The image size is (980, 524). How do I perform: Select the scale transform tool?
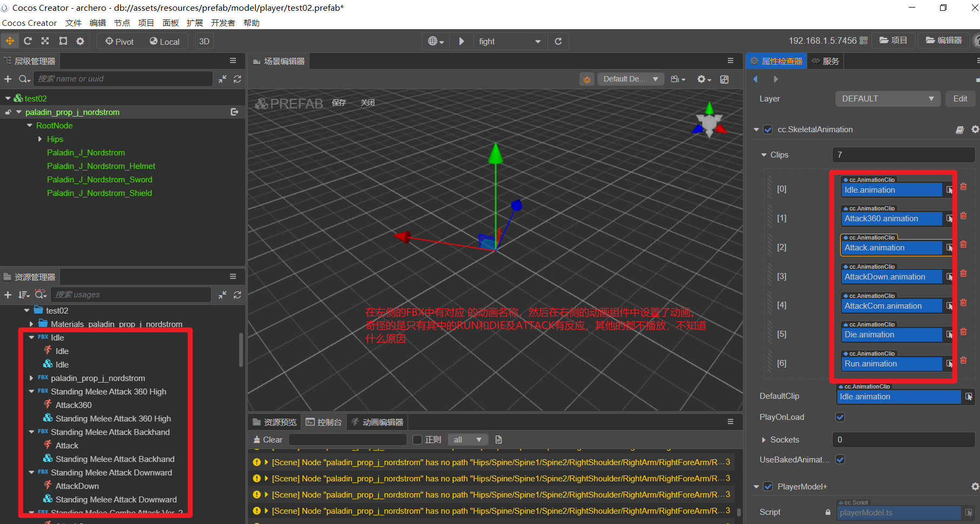[x=45, y=41]
